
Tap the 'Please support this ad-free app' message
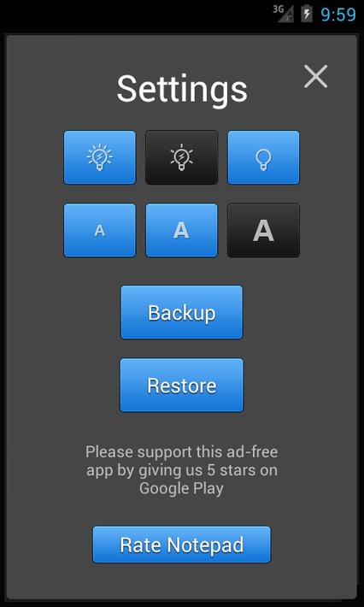[181, 470]
